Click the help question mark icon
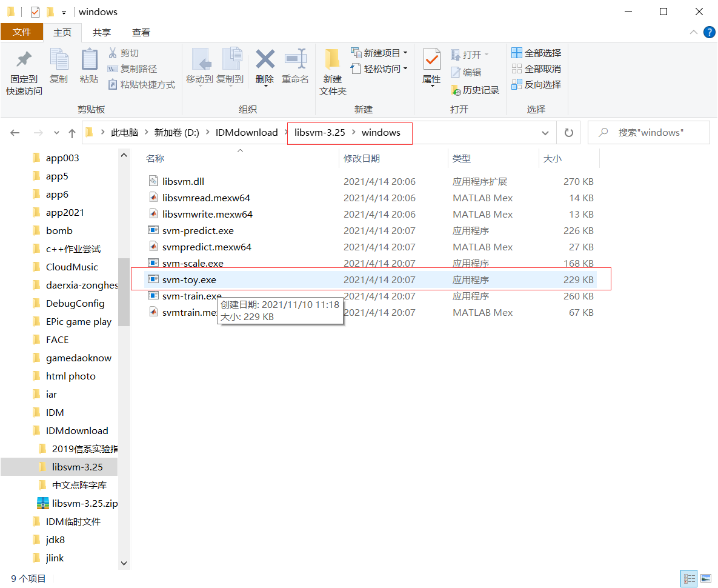718x588 pixels. click(709, 32)
